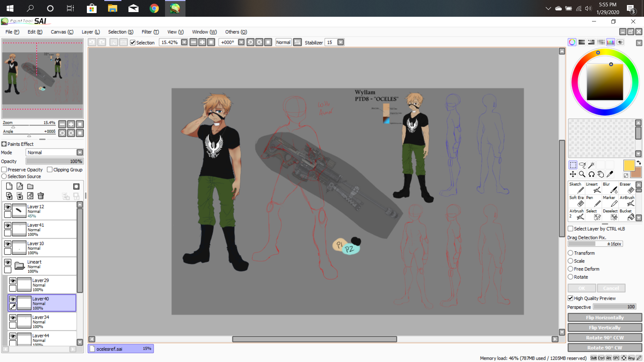This screenshot has height=362, width=644.
Task: Open the Canvas menu
Action: (x=62, y=32)
